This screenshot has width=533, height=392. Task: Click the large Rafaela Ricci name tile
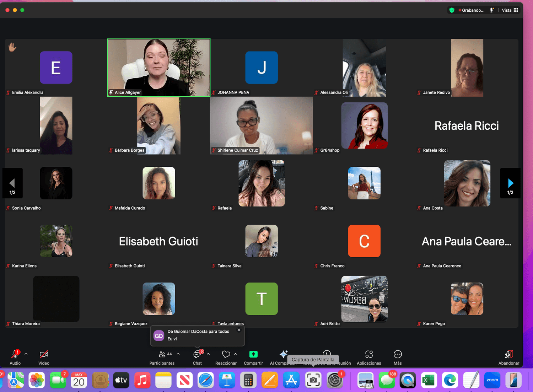coord(467,126)
